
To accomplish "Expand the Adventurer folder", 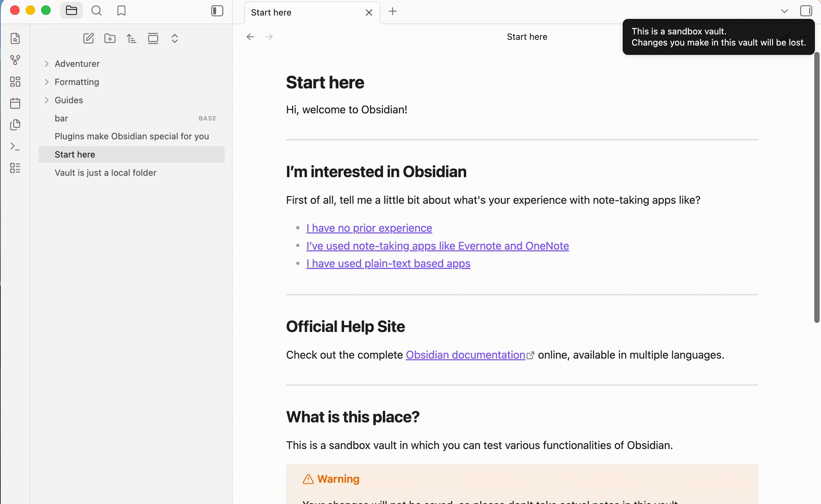I will (x=47, y=64).
